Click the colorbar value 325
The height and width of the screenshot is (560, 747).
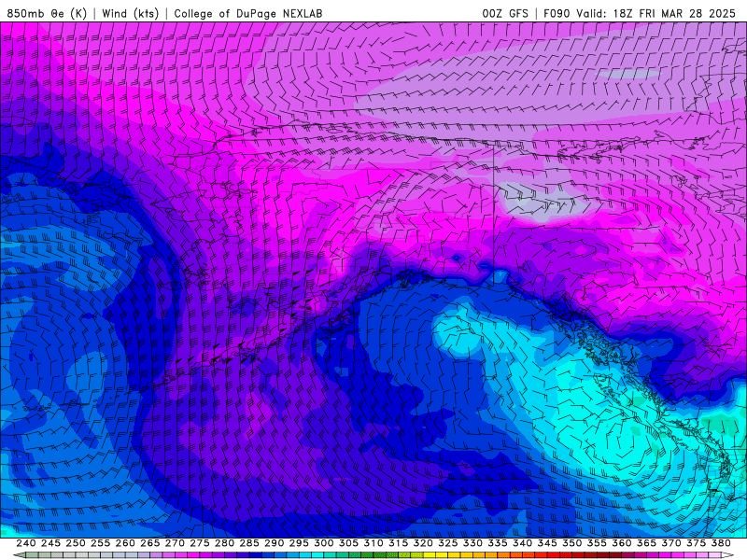tap(448, 543)
